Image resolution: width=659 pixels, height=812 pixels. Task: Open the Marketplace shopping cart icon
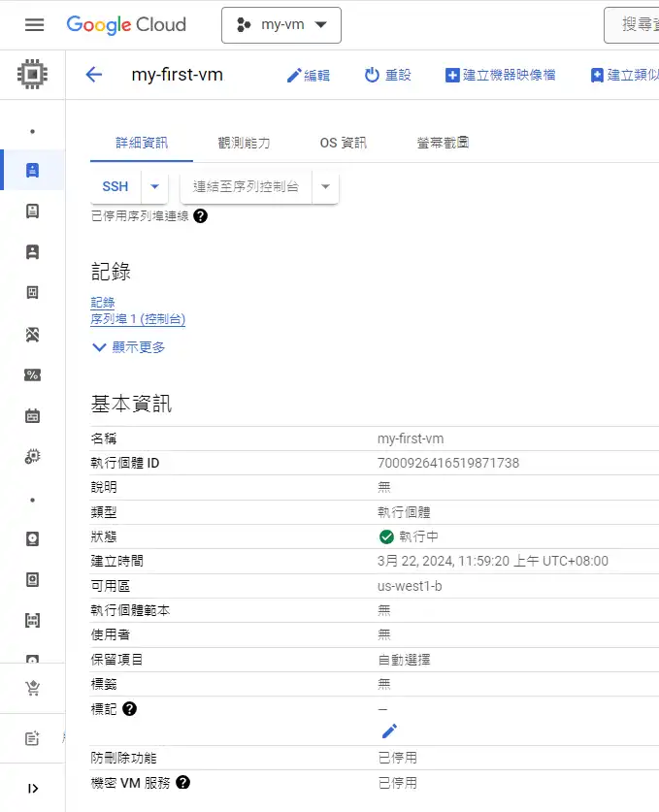click(x=33, y=688)
